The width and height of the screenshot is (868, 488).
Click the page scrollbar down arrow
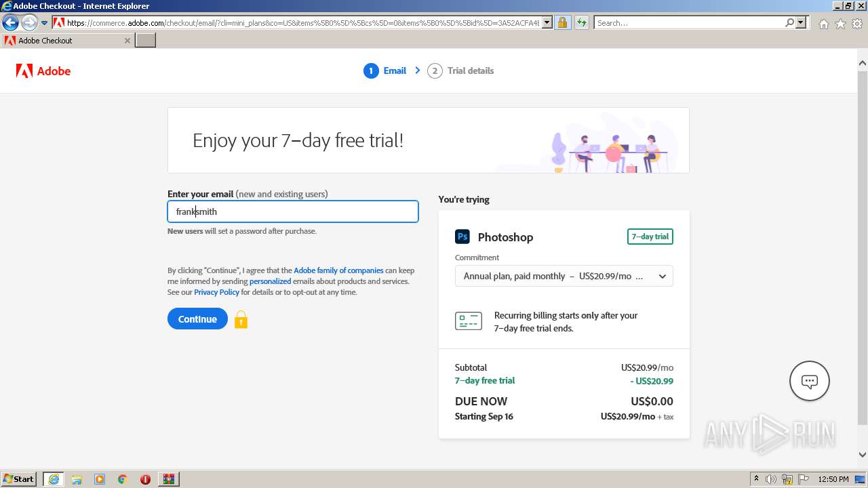click(863, 455)
